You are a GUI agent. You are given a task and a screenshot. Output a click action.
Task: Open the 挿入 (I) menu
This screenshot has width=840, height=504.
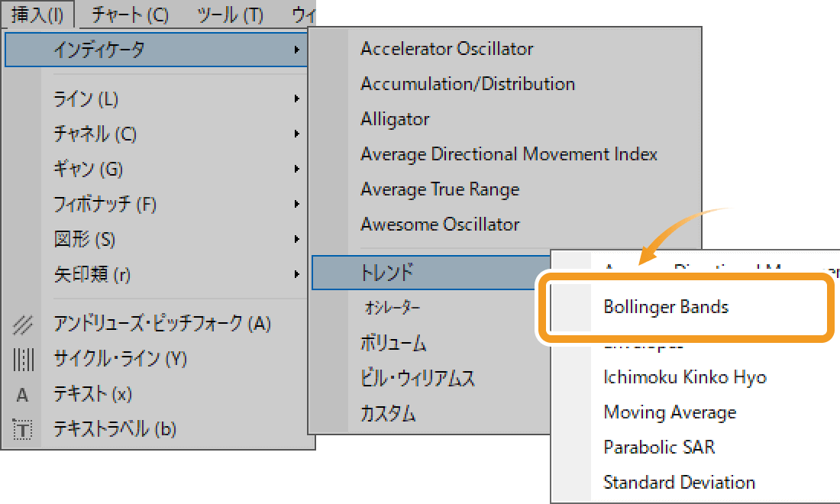click(37, 15)
